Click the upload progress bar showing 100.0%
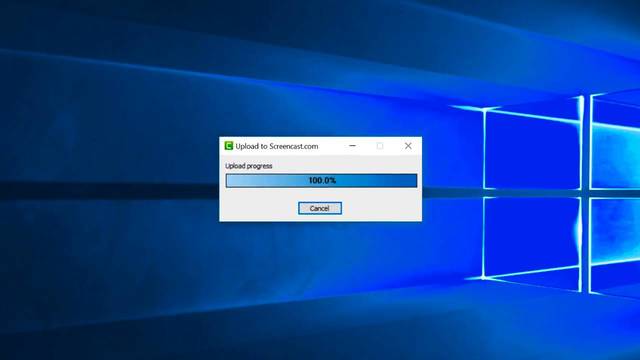The image size is (640, 360). (322, 180)
